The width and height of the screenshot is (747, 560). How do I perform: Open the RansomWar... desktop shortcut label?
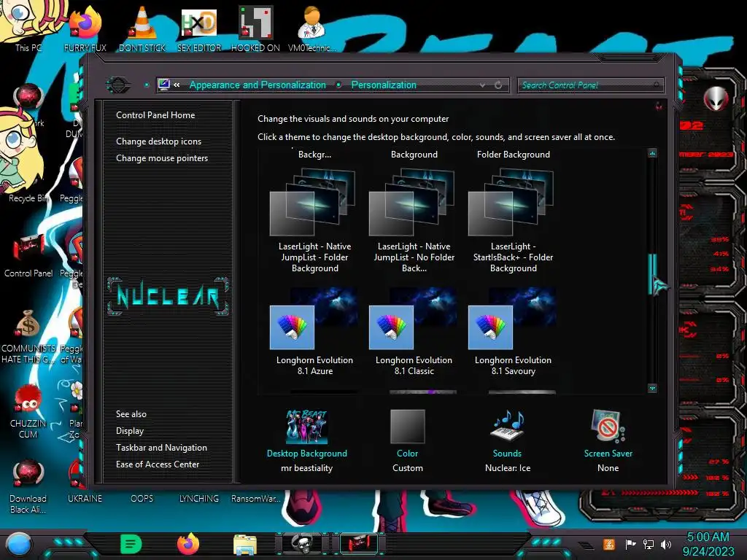(x=255, y=499)
